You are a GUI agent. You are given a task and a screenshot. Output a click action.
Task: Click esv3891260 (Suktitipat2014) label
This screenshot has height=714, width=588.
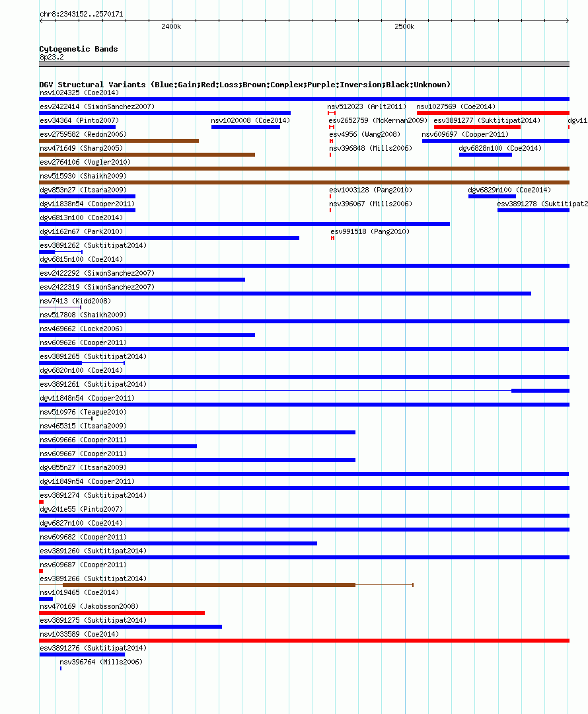[93, 551]
